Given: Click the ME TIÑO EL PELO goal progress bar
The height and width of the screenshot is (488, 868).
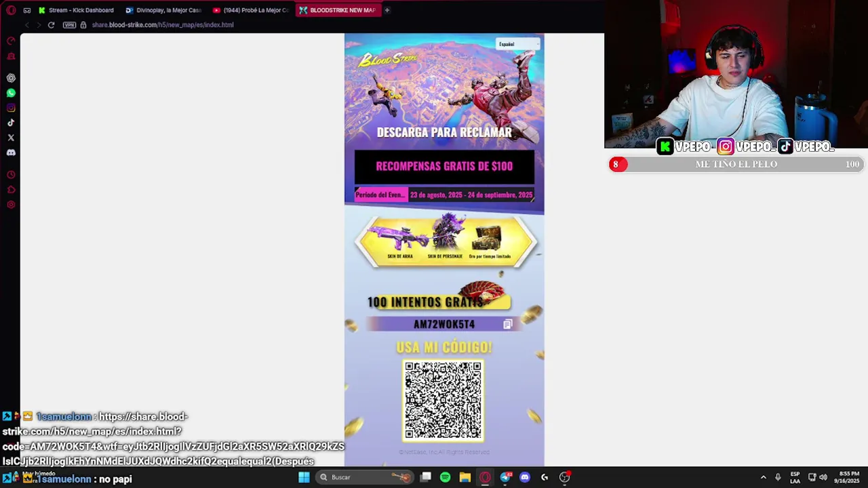Looking at the screenshot, I should point(736,164).
